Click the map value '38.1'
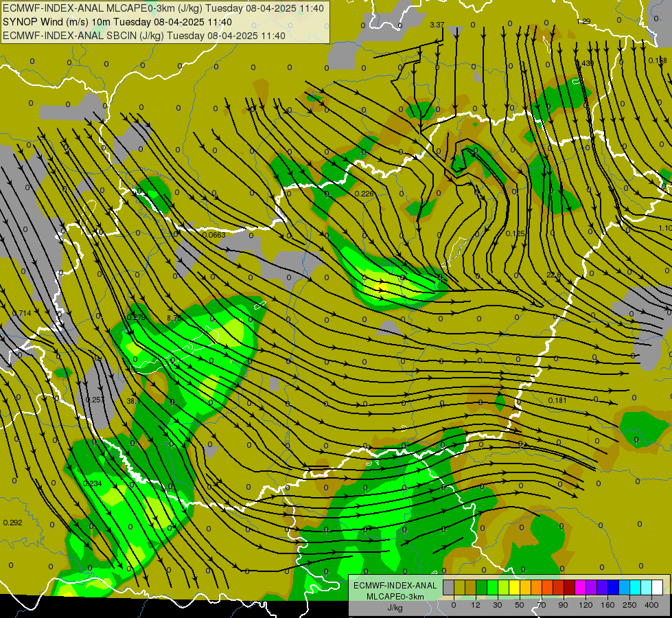The image size is (672, 618). 133,402
